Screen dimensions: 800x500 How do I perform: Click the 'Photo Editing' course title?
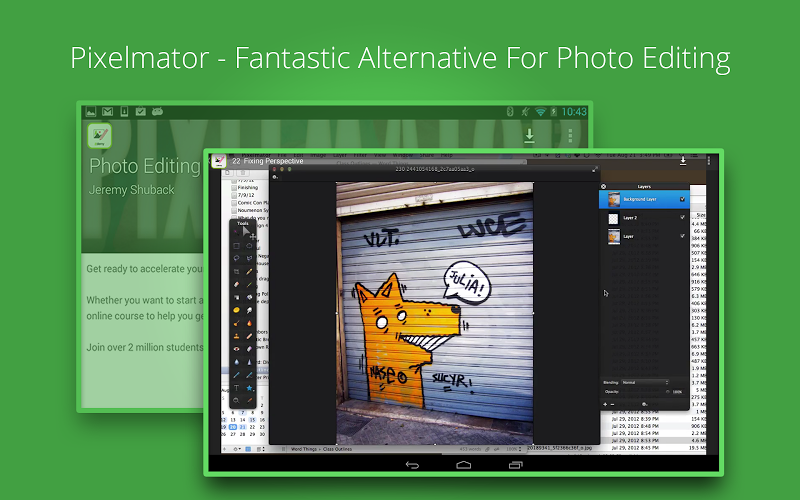click(x=145, y=166)
